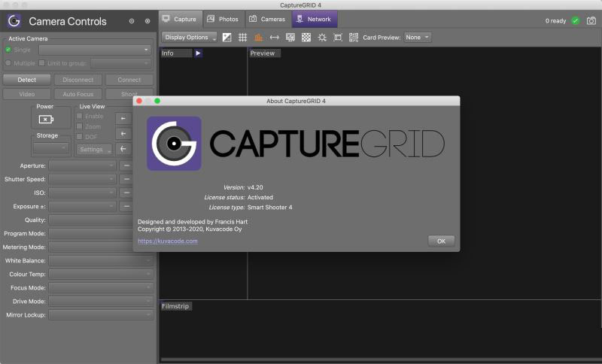
Task: Click the left arrow beside Live View Zoom
Action: click(123, 134)
